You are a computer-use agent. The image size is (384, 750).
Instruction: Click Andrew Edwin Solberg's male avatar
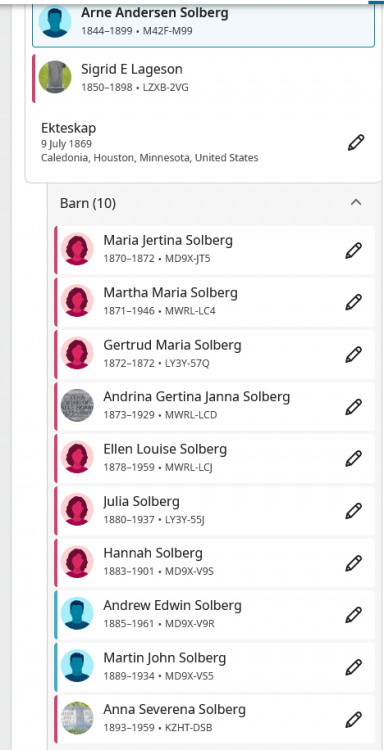[x=77, y=614]
